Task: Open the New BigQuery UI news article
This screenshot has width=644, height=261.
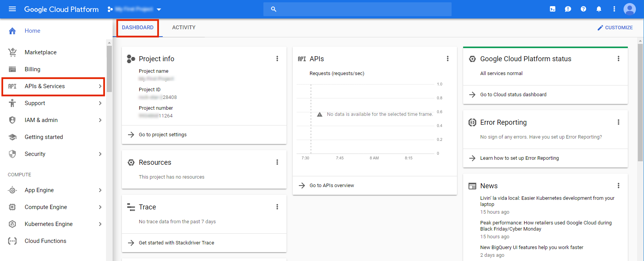Action: (532, 248)
